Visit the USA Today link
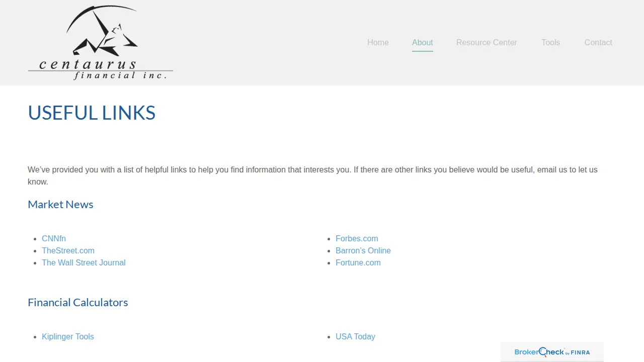This screenshot has height=362, width=644. pos(355,337)
